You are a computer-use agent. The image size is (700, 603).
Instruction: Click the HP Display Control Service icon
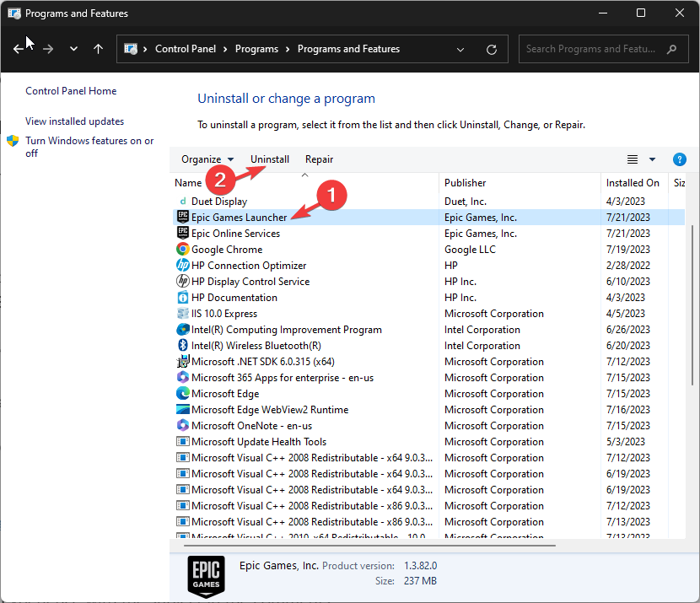(x=182, y=281)
